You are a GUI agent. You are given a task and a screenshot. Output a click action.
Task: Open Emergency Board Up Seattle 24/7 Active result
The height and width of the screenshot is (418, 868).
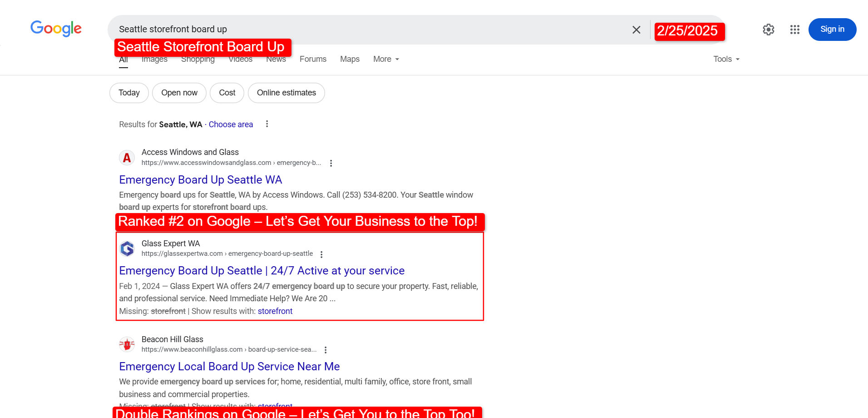pyautogui.click(x=261, y=271)
